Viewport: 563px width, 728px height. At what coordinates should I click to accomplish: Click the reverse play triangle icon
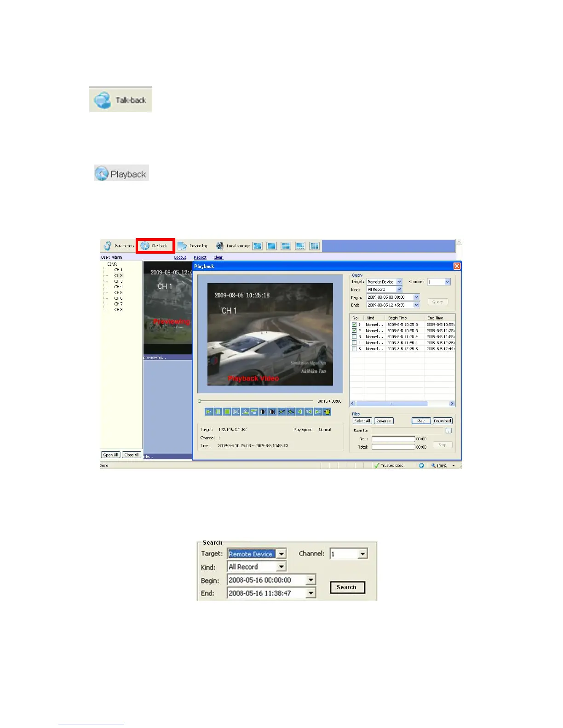click(x=299, y=412)
